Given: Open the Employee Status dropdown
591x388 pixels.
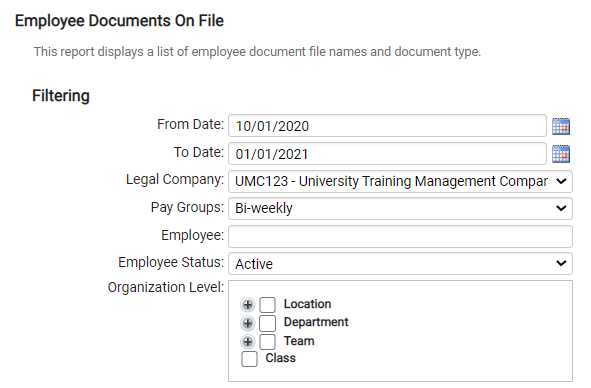Looking at the screenshot, I should (400, 264).
